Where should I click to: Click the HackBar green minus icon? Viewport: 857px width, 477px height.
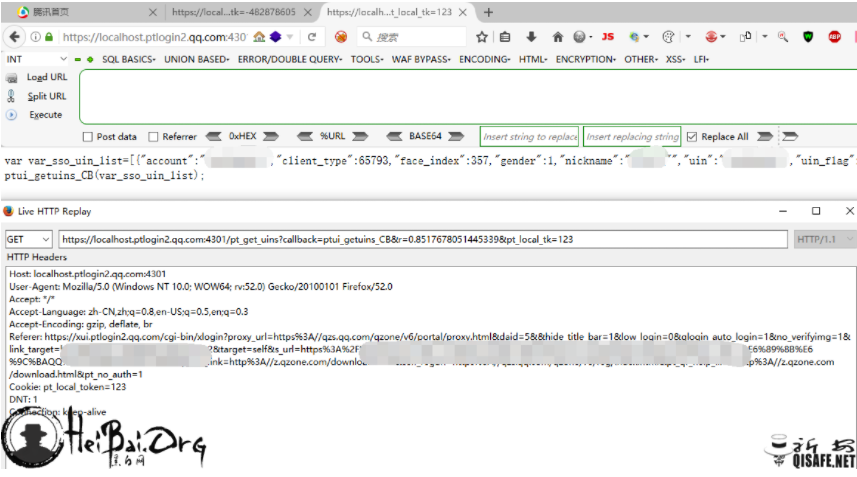[78, 60]
